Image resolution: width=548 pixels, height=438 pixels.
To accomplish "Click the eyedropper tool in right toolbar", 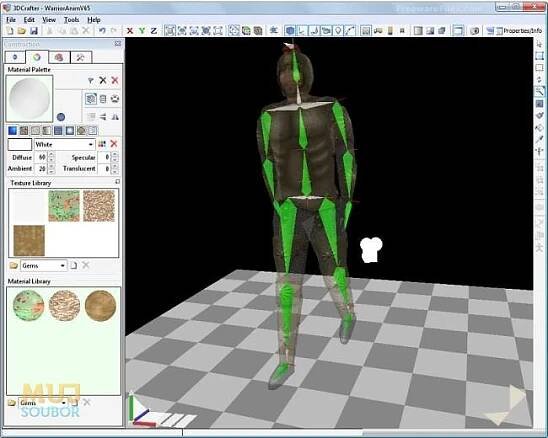I will point(540,139).
